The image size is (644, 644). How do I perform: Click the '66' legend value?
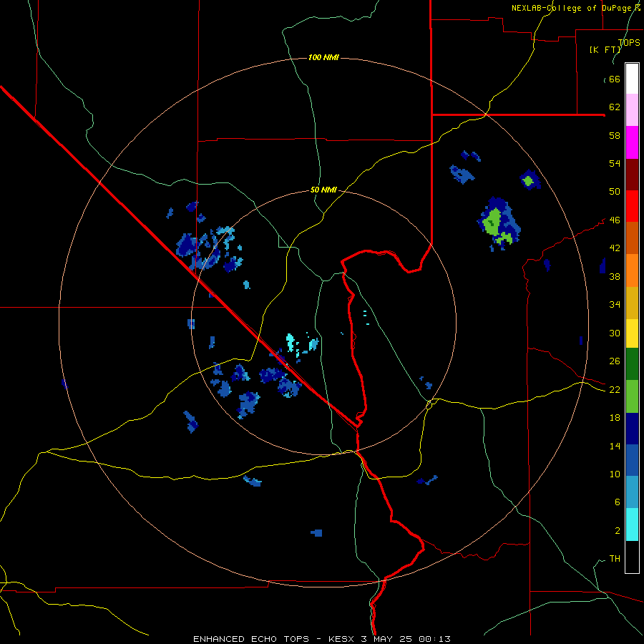coord(615,79)
